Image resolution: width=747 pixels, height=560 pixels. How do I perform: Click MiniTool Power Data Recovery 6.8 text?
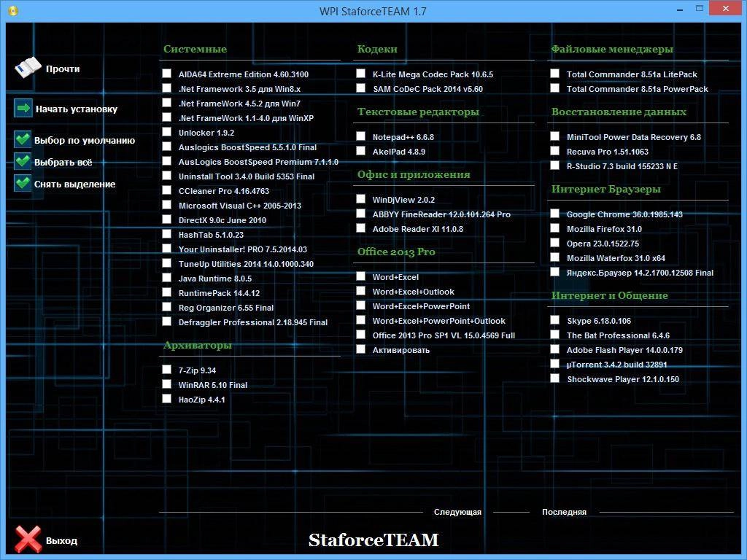point(634,137)
